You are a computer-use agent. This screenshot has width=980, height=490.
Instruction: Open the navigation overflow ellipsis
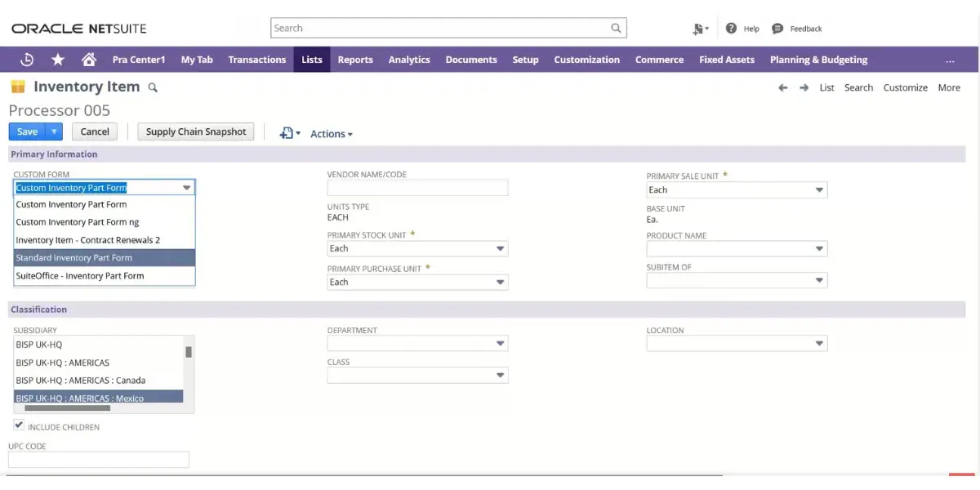point(950,60)
